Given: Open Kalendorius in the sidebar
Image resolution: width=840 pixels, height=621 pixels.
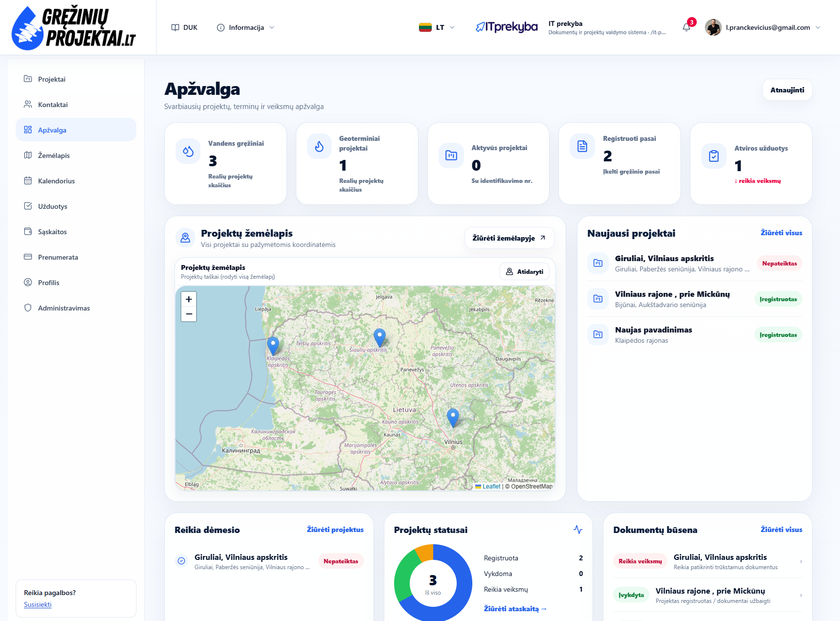Looking at the screenshot, I should coord(76,181).
